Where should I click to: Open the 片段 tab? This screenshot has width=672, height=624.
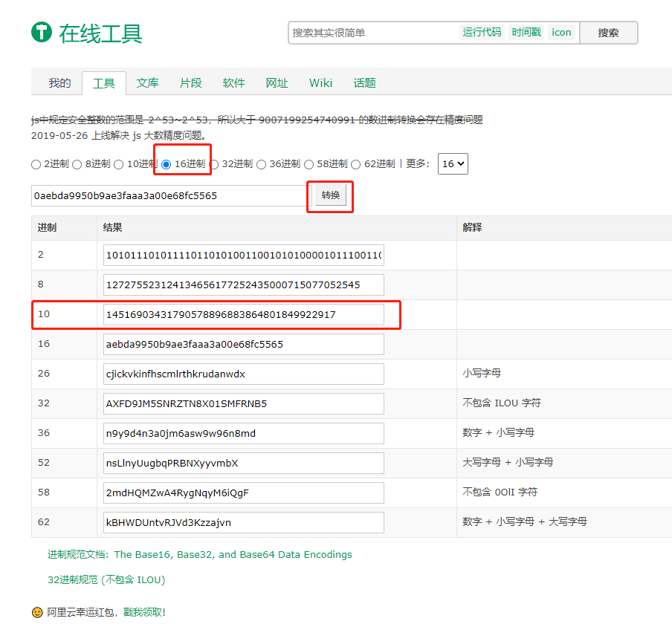[191, 83]
